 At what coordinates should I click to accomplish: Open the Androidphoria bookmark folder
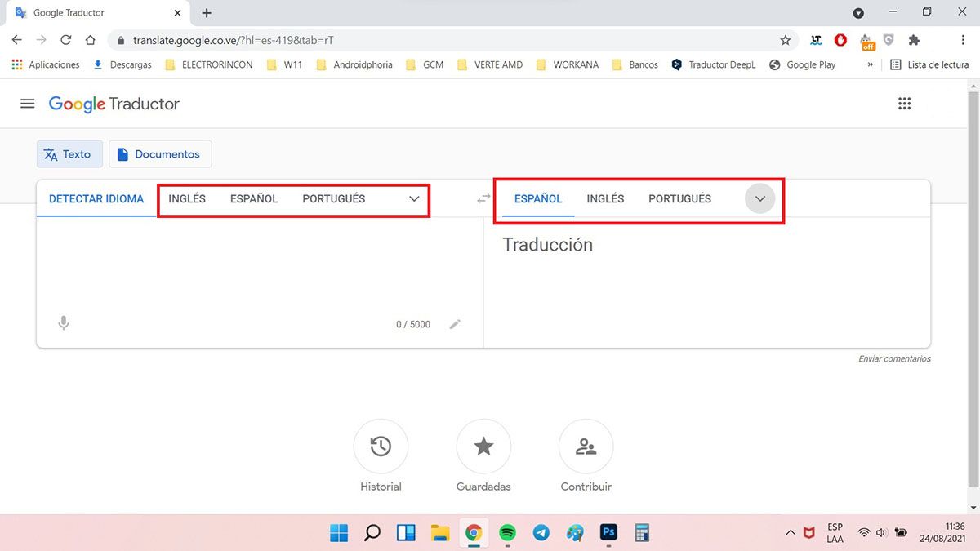tap(354, 64)
